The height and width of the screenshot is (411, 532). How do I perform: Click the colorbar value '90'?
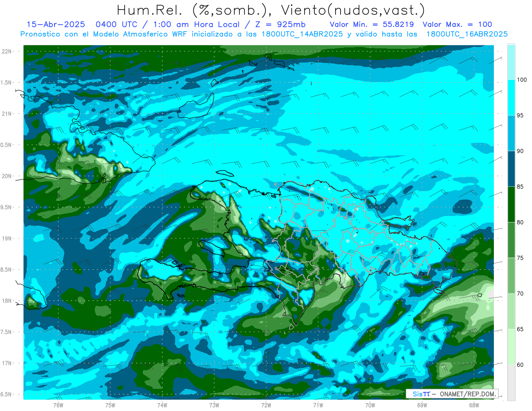(520, 151)
